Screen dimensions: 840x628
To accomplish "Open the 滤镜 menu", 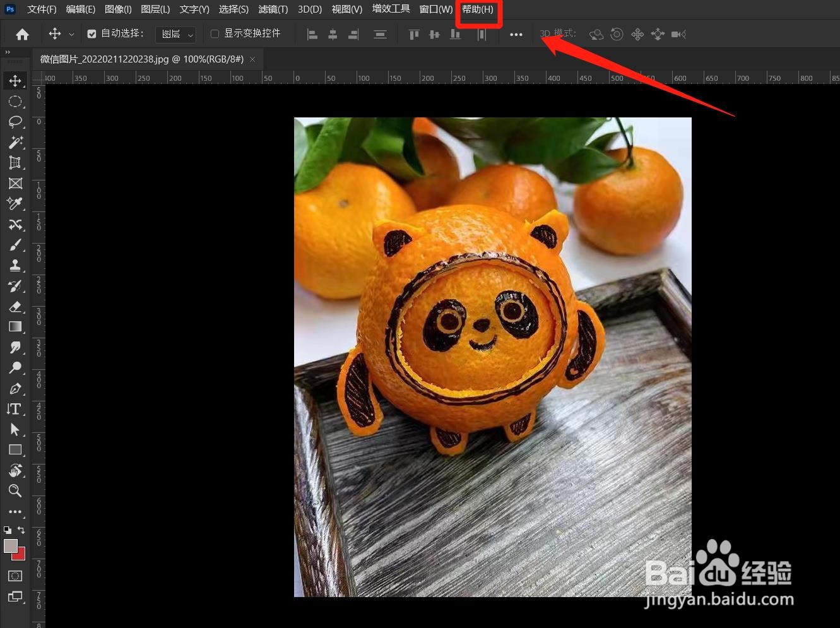I will (273, 9).
